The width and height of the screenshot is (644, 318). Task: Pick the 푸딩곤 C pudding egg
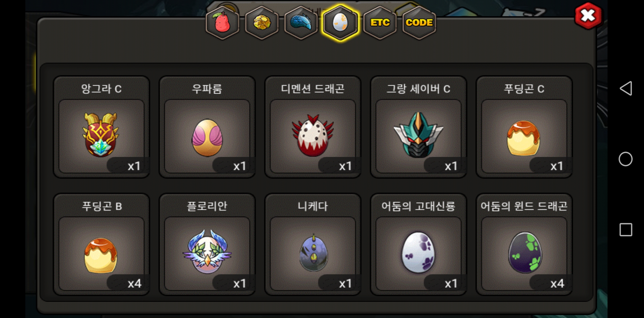(524, 127)
